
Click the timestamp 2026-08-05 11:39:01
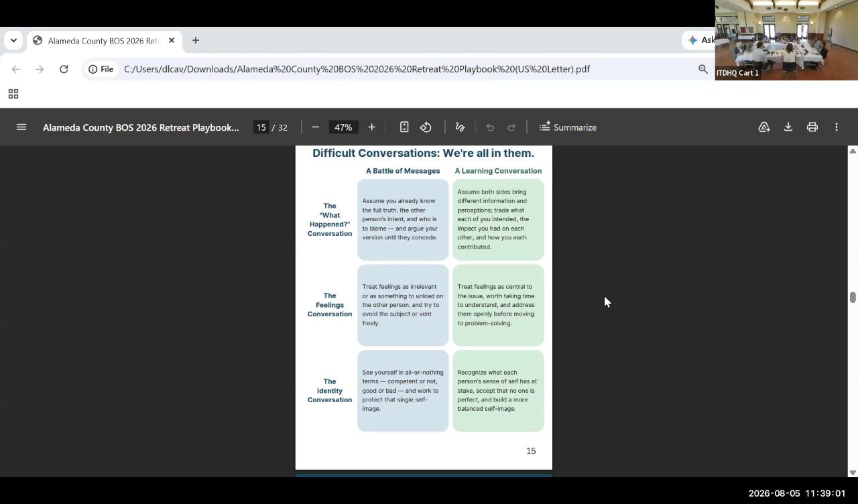click(797, 493)
